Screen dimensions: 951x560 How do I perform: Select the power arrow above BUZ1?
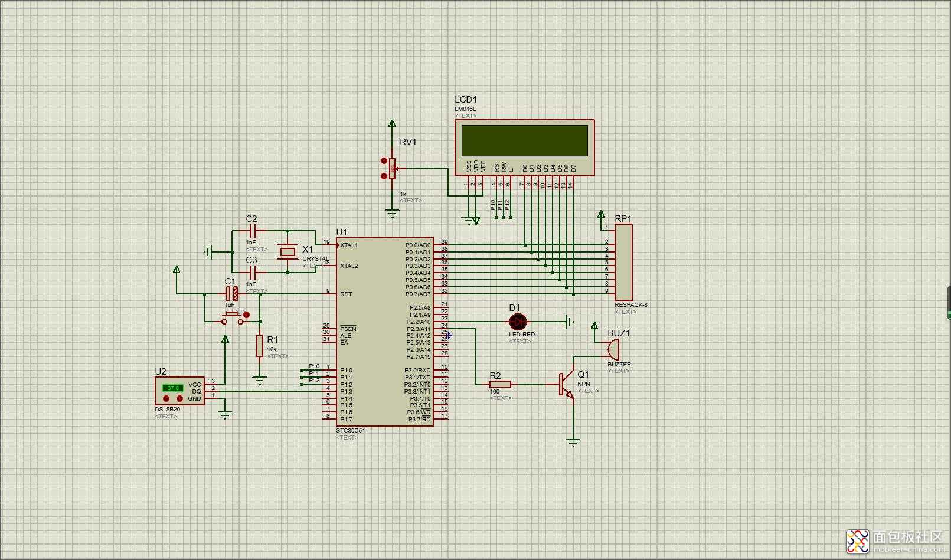click(594, 326)
